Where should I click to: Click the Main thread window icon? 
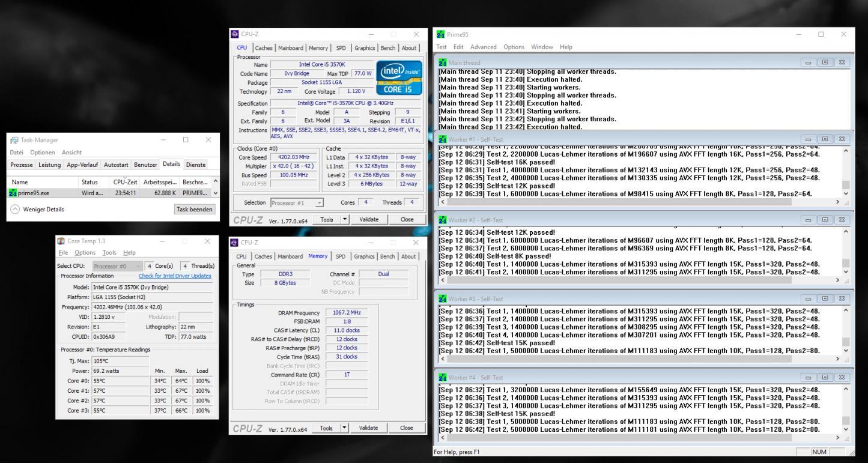point(443,62)
